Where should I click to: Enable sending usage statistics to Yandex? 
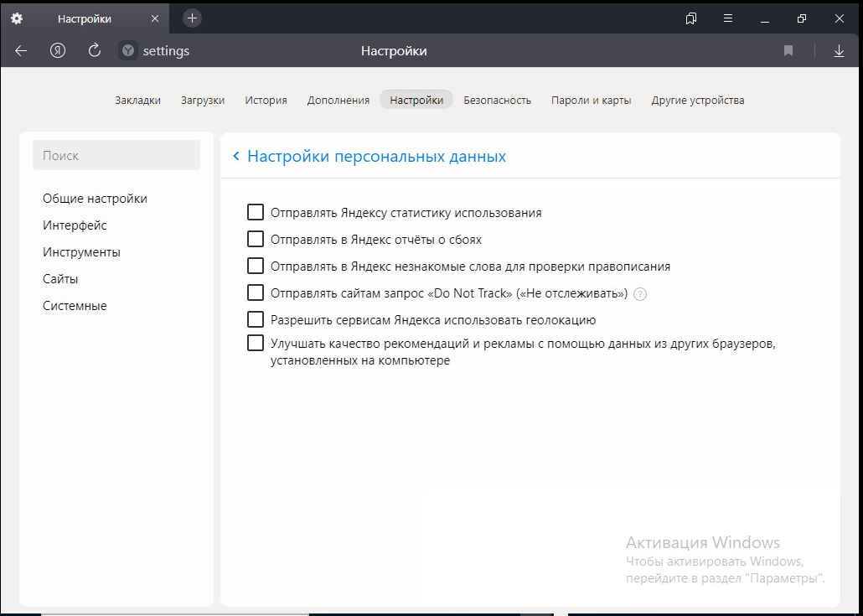click(256, 213)
